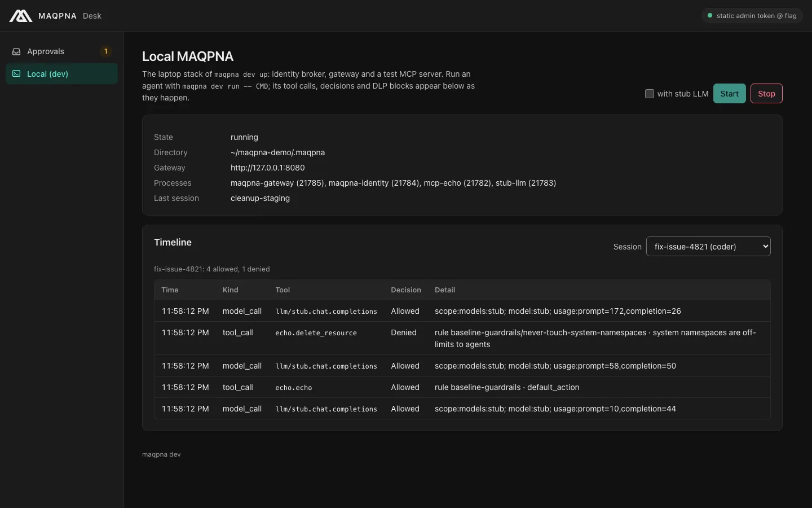Click the 'maqpna dev' footer text
Screen dimensions: 812x508
[x=161, y=454]
